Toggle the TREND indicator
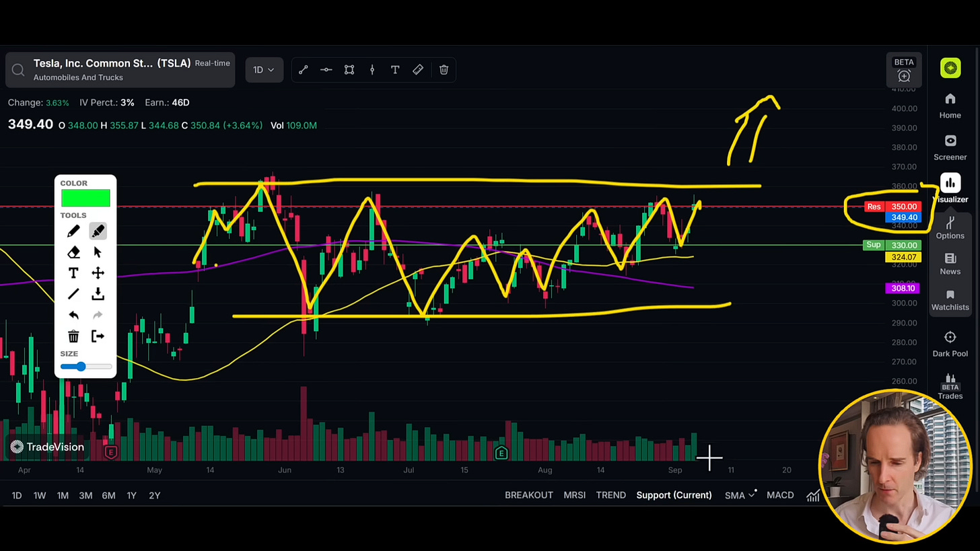The image size is (980, 551). (610, 495)
